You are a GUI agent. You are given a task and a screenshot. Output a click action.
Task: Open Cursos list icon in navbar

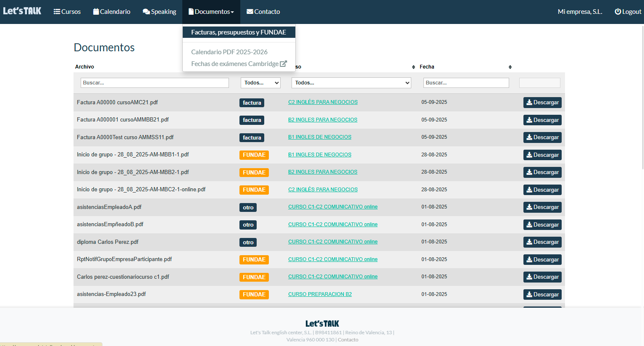[57, 12]
